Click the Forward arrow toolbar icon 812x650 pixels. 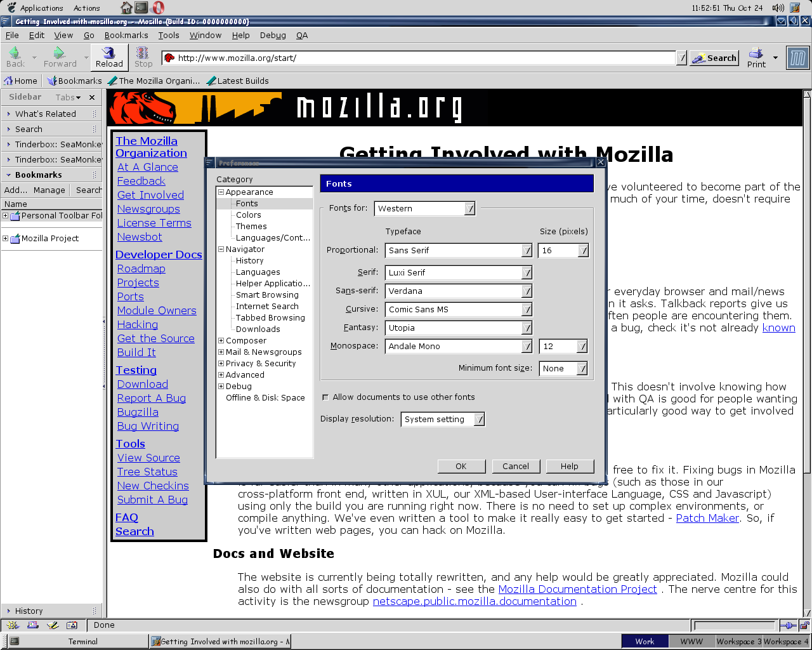60,53
